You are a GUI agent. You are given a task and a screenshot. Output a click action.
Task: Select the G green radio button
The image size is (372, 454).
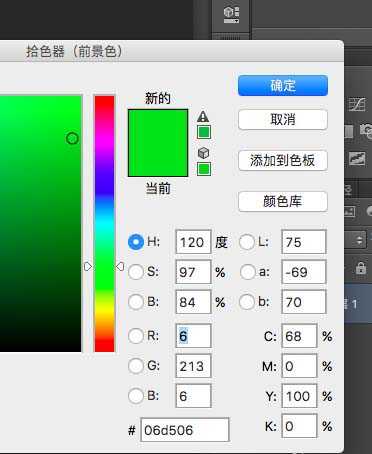(x=136, y=366)
